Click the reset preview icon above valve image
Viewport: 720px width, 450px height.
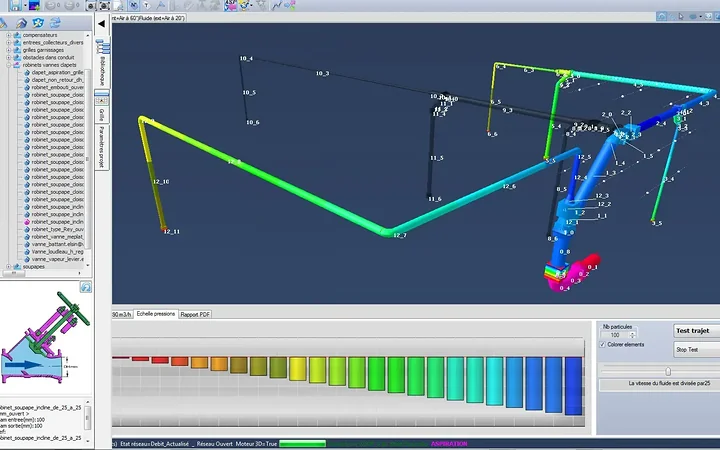[x=85, y=287]
